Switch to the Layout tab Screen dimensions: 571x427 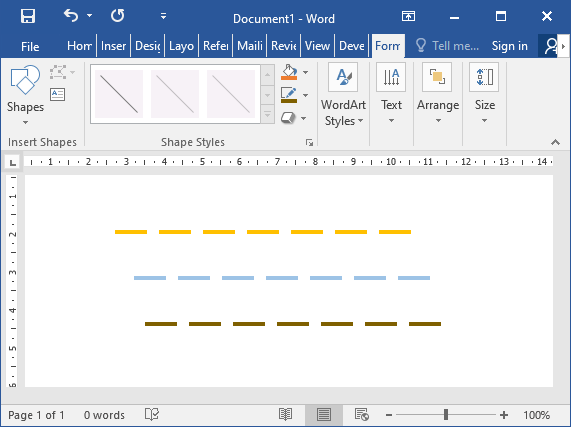pyautogui.click(x=181, y=46)
